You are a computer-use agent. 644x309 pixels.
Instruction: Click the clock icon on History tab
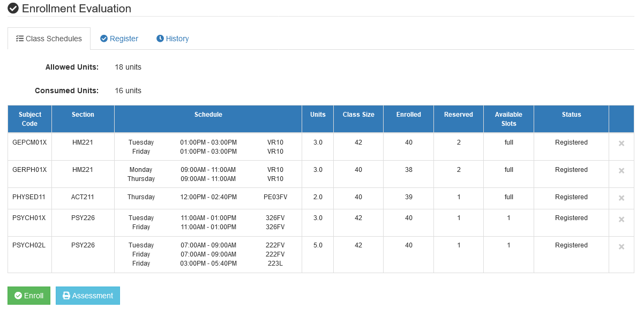[x=160, y=39]
